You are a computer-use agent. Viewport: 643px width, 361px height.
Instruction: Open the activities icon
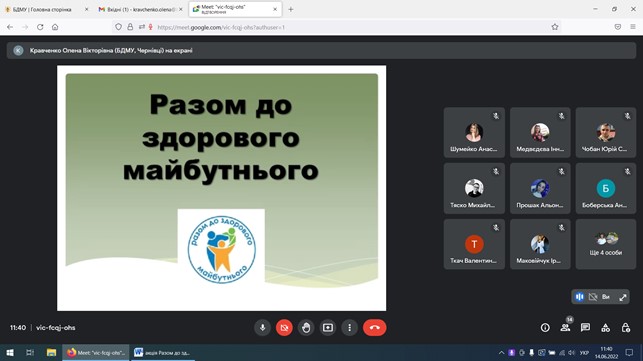pyautogui.click(x=605, y=328)
